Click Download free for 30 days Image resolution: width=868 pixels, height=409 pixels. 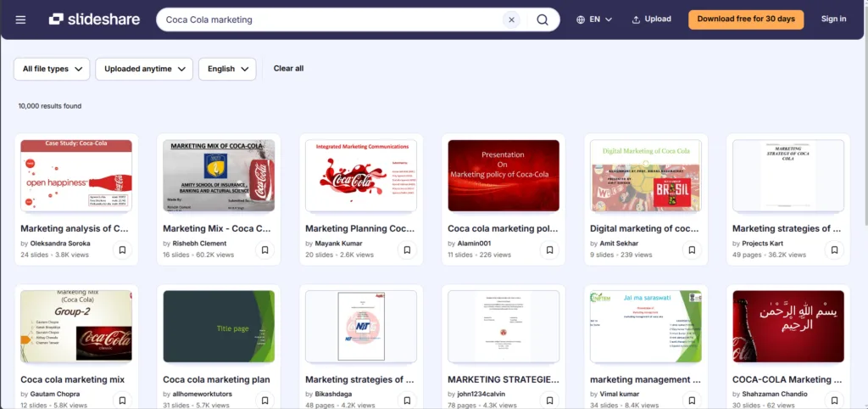point(746,20)
